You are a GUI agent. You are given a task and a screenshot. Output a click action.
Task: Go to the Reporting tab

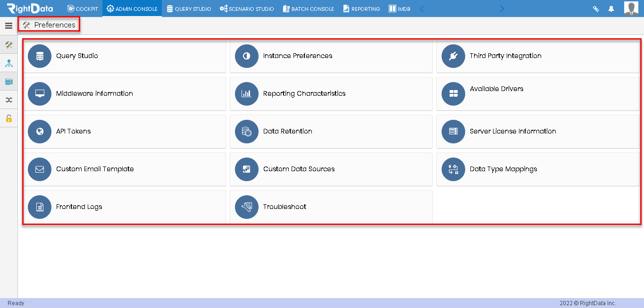tap(361, 8)
